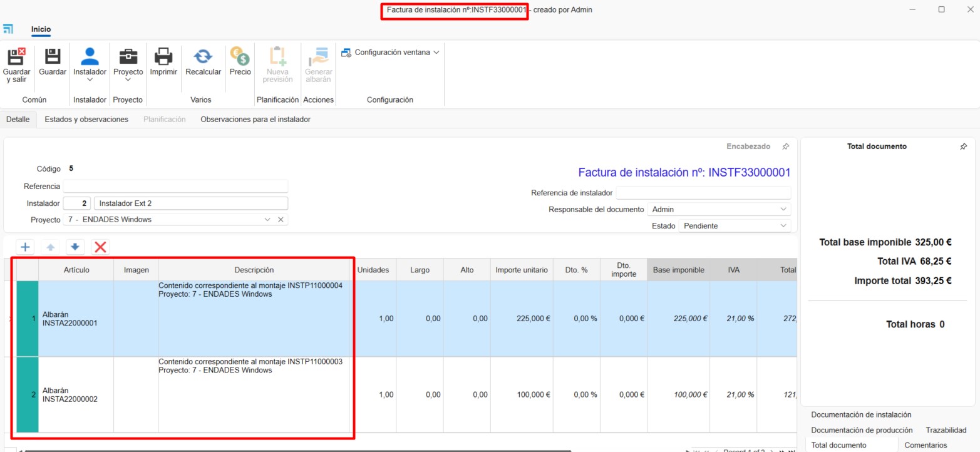Viewport: 980px width, 452px height.
Task: Expand the Instalador ribbon dropdown
Action: (90, 80)
